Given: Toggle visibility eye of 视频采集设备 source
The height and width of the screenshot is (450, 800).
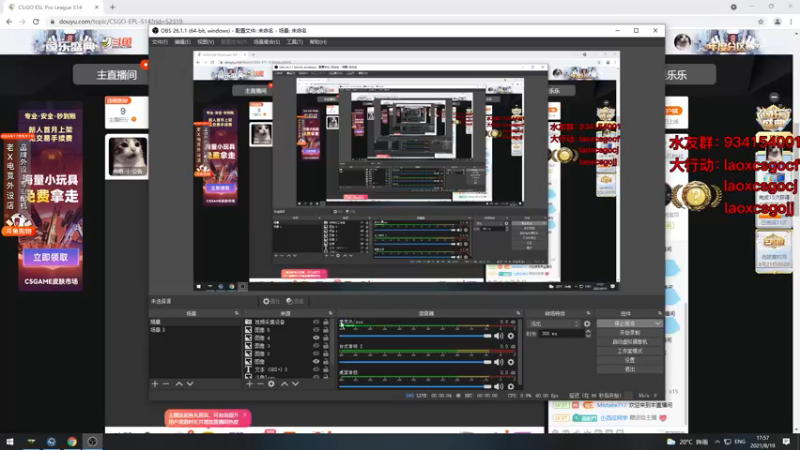Looking at the screenshot, I should click(x=316, y=322).
